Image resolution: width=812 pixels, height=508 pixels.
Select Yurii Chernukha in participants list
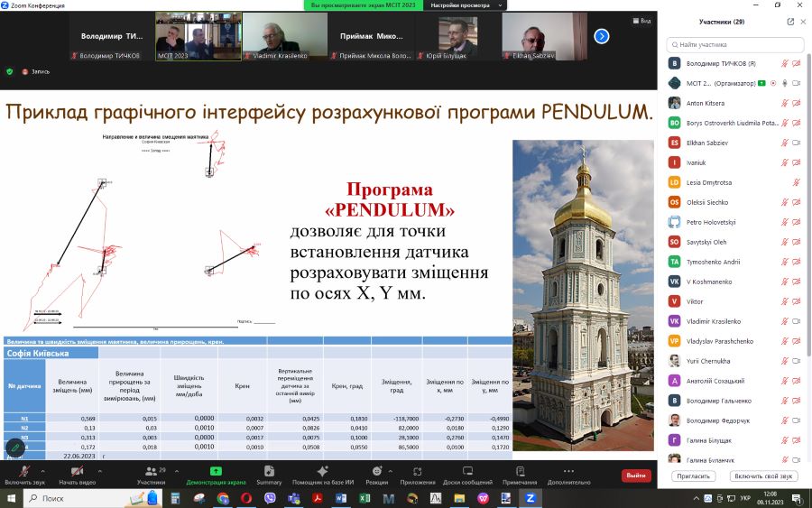(734, 361)
